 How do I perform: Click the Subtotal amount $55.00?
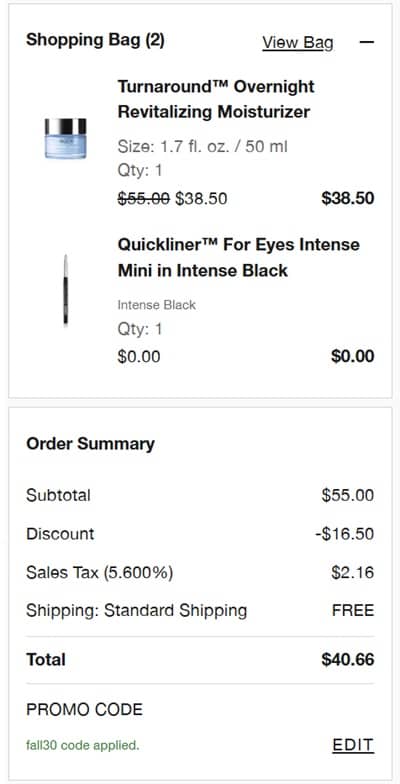[348, 496]
